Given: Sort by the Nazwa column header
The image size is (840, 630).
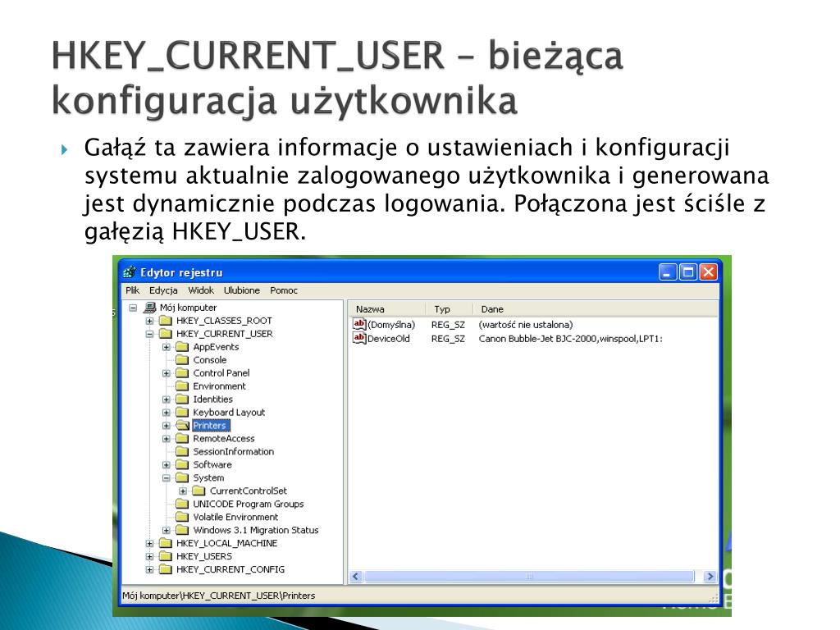Looking at the screenshot, I should pyautogui.click(x=387, y=309).
